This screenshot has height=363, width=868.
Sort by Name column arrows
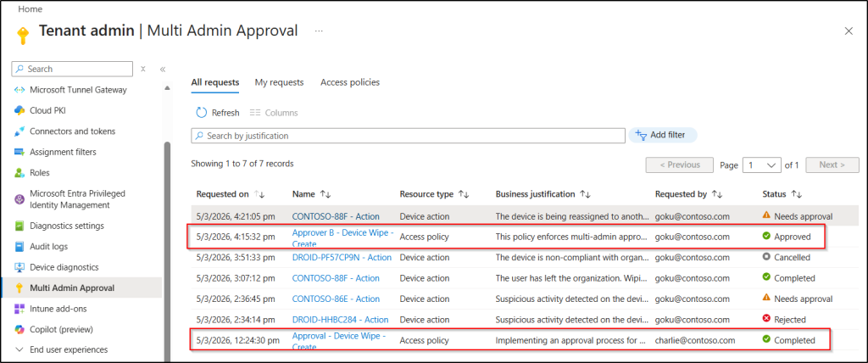(325, 194)
